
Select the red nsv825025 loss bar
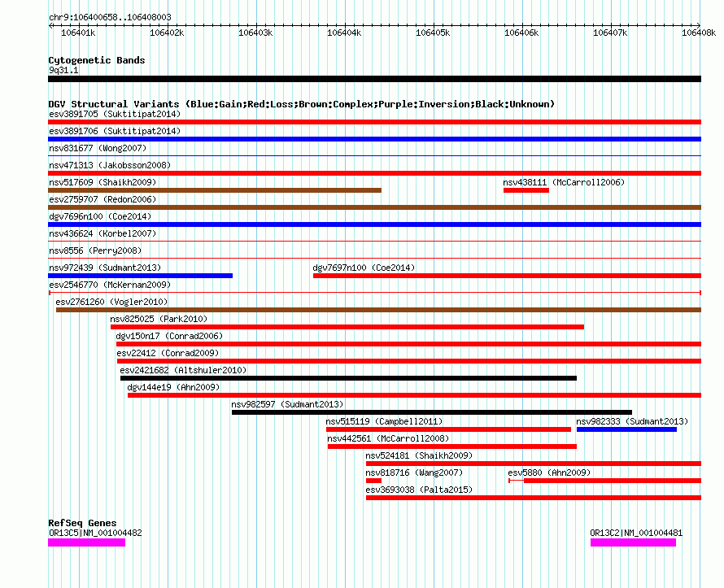point(347,327)
